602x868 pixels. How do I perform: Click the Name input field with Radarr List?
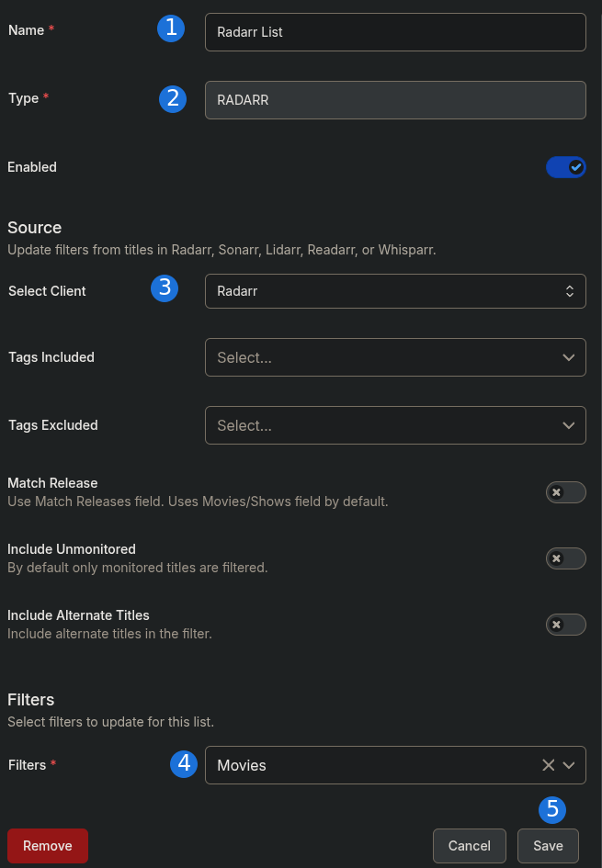tap(395, 32)
